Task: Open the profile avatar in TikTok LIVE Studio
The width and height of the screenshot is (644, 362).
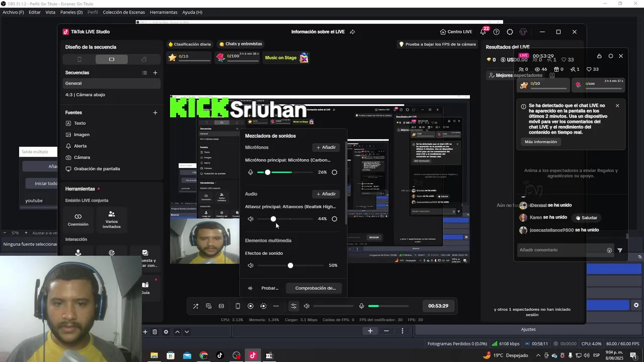Action: (523, 32)
